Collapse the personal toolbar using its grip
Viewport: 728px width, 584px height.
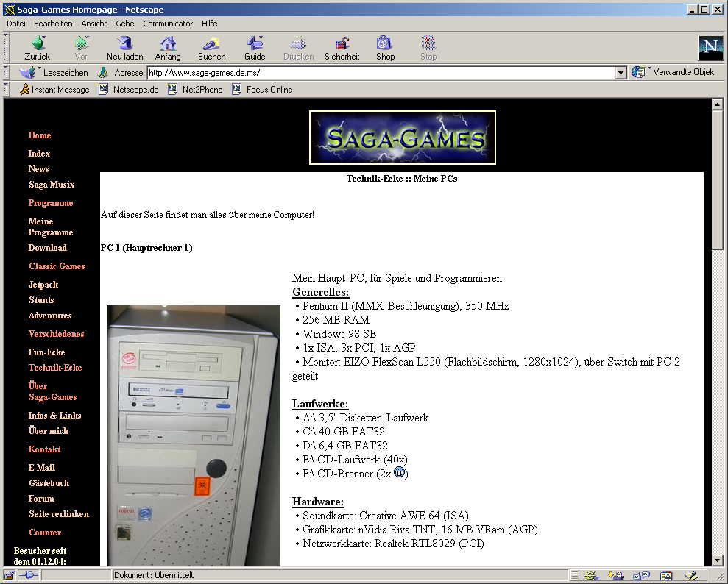click(6, 90)
